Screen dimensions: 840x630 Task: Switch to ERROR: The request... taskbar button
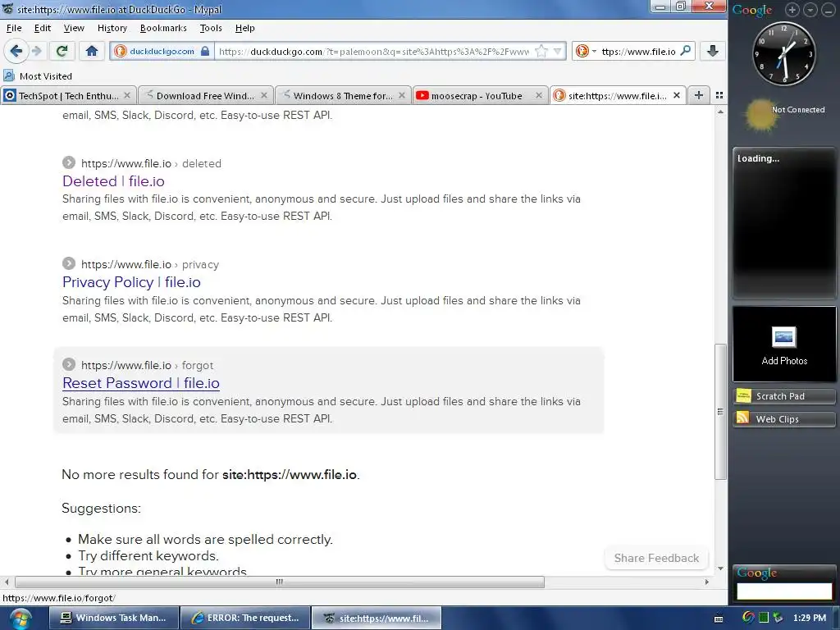(x=245, y=618)
